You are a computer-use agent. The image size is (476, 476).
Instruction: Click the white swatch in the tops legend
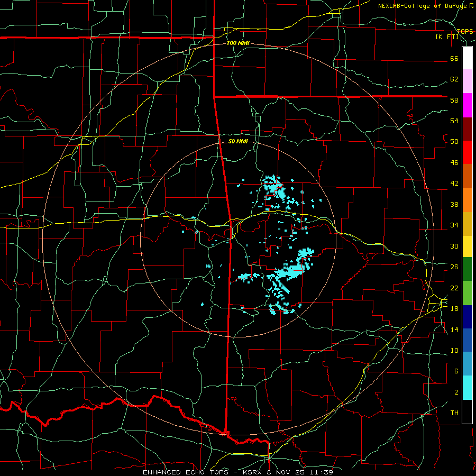467,58
